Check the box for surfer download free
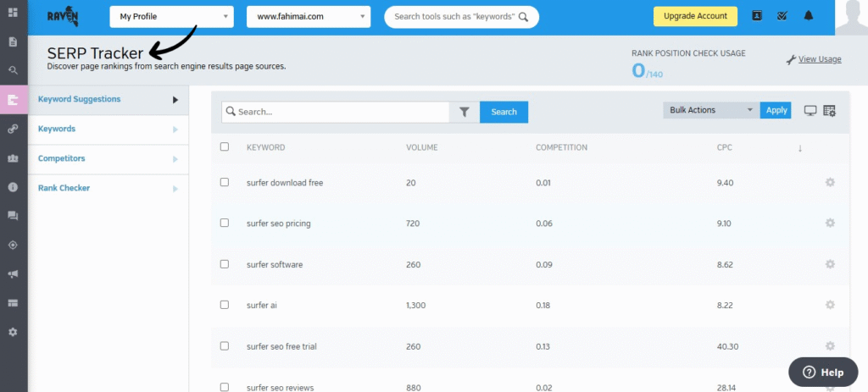 coord(225,182)
